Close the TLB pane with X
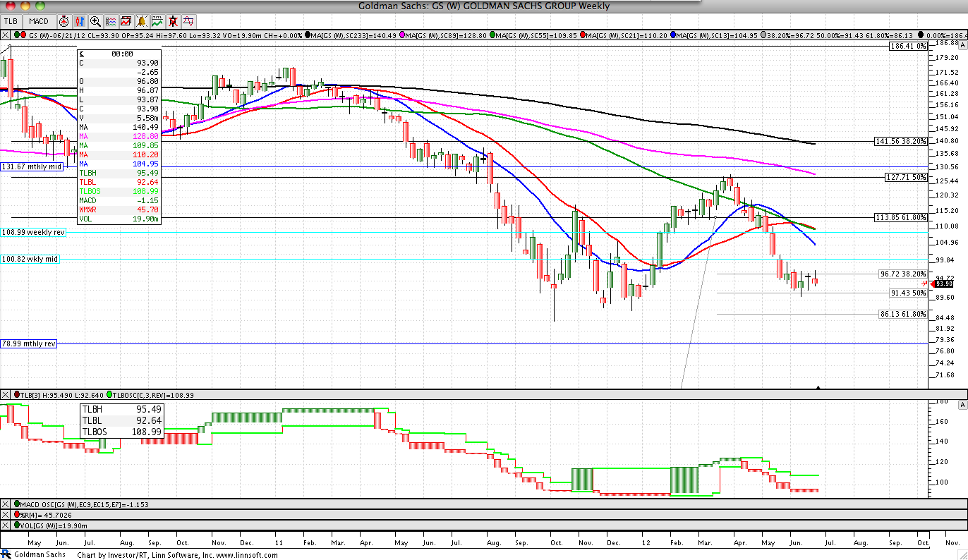This screenshot has width=968, height=560. [x=6, y=395]
